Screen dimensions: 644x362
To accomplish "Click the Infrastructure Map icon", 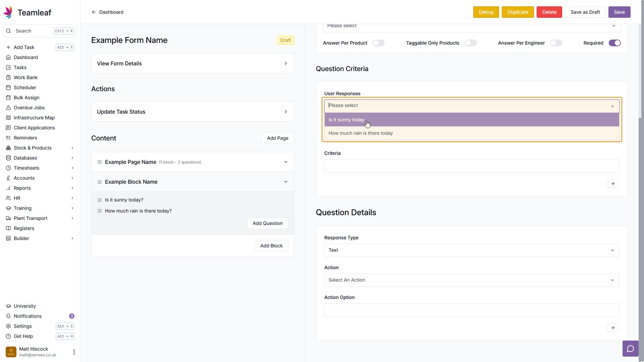I will 8,118.
